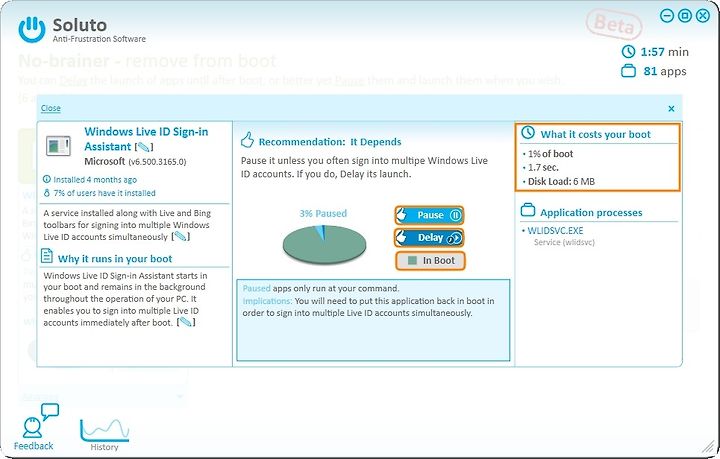This screenshot has height=459, width=720.
Task: Click the Close link in the panel header
Action: point(51,108)
